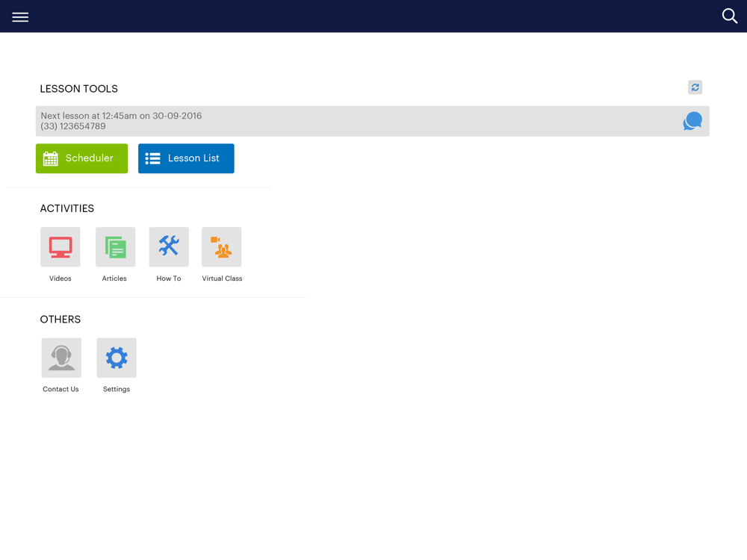Open the Settings gear
The width and height of the screenshot is (747, 560).
[117, 358]
